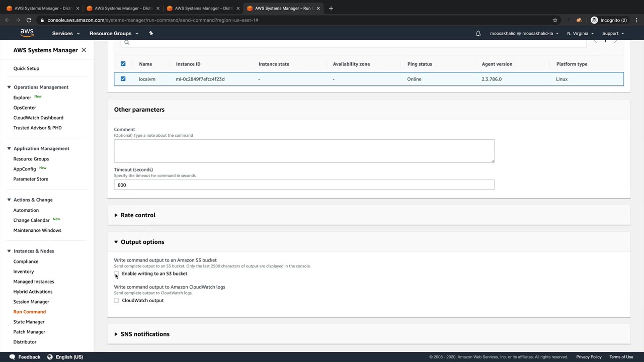Image resolution: width=644 pixels, height=362 pixels.
Task: Close the AWS Systems Manager side panel
Action: pyautogui.click(x=84, y=50)
